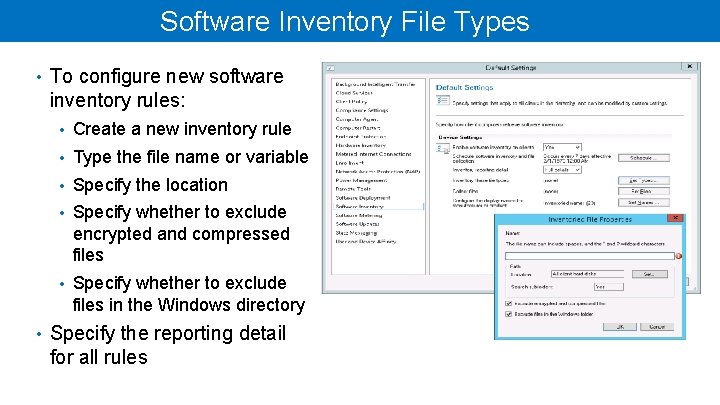Select Background Intelligent Transfer in settings list
Image resolution: width=720 pixels, height=405 pixels.
[375, 84]
